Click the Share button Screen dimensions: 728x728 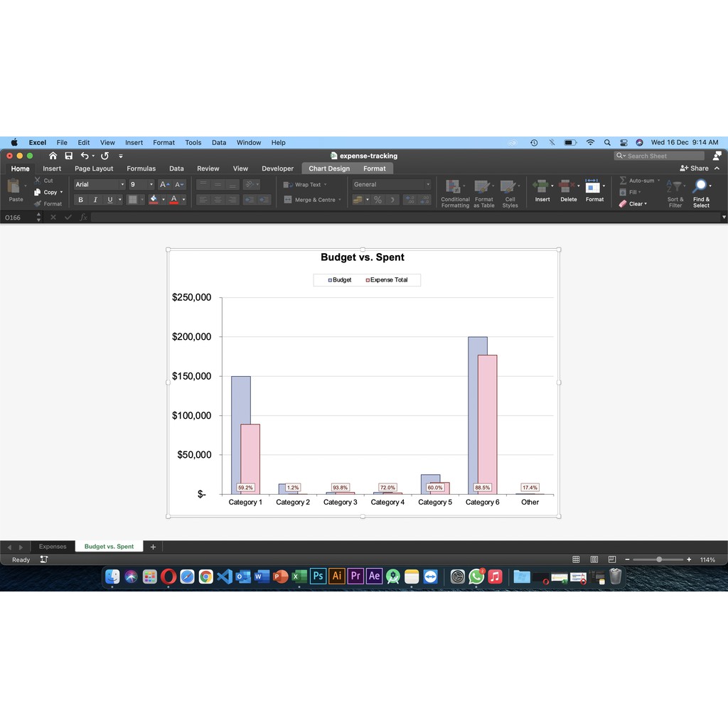click(x=694, y=168)
